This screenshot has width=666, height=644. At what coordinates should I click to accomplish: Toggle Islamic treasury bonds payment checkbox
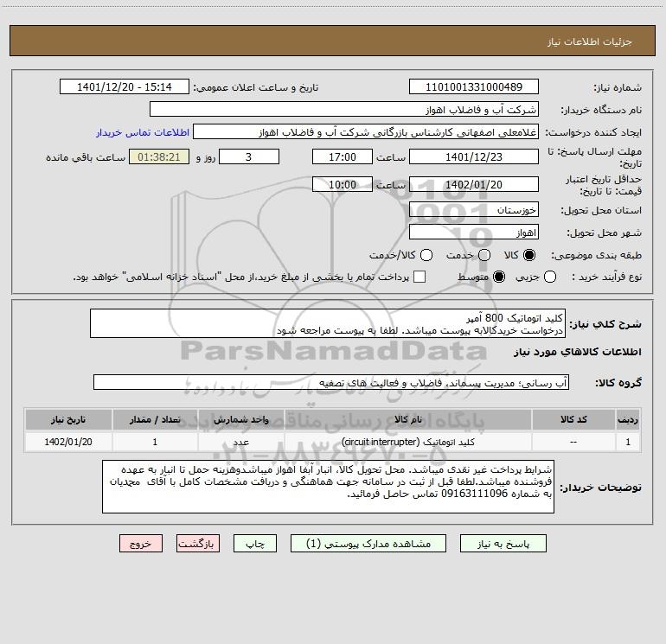[x=419, y=277]
